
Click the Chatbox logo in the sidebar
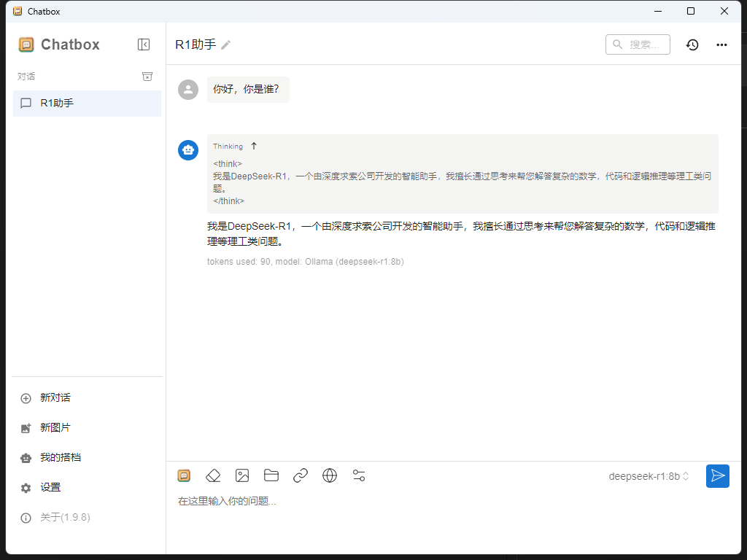(x=26, y=44)
